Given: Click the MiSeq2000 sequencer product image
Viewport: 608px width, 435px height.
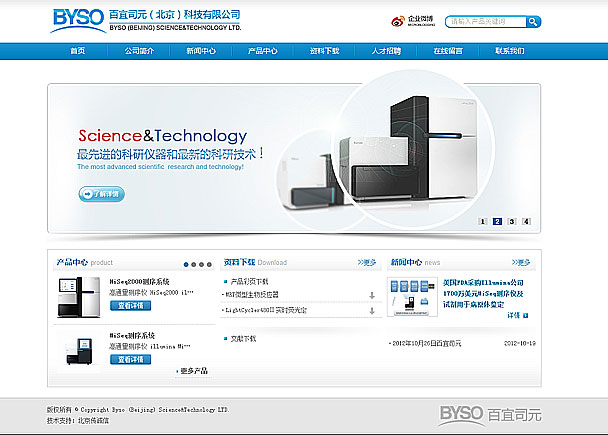Looking at the screenshot, I should point(78,297).
